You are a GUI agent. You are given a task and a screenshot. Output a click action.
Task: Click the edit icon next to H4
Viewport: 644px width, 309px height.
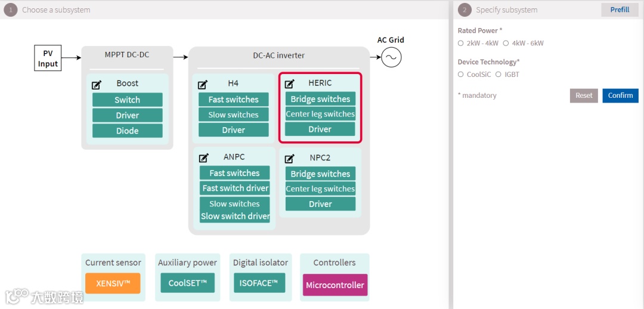[x=203, y=85]
